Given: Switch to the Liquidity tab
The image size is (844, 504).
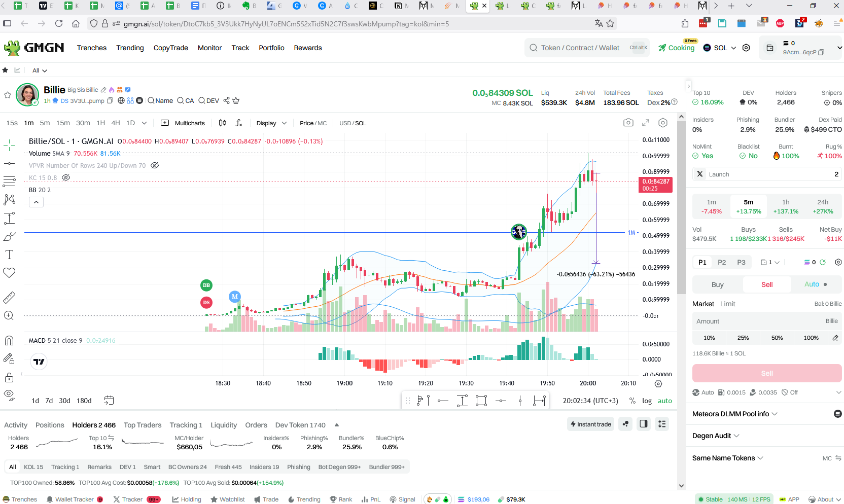Looking at the screenshot, I should coord(224,425).
